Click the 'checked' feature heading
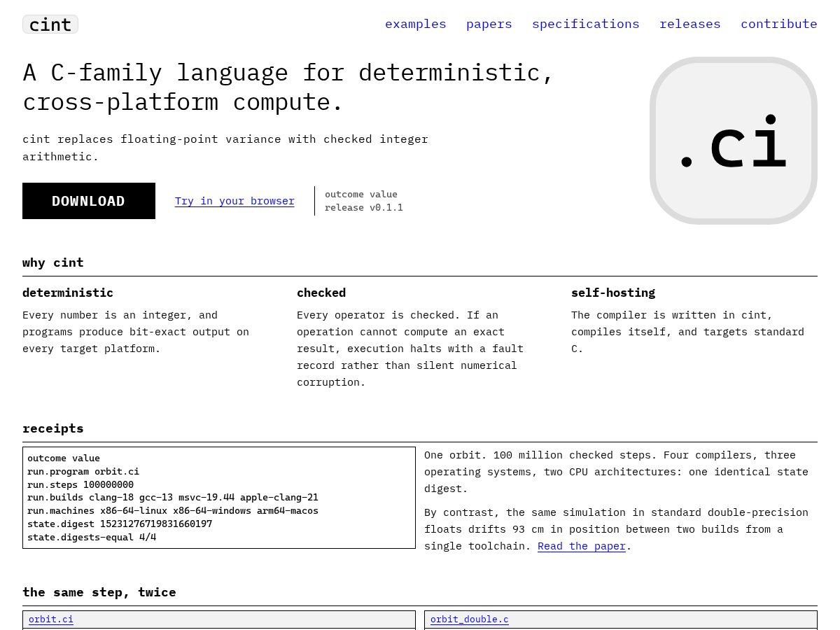This screenshot has width=840, height=630. click(x=321, y=293)
